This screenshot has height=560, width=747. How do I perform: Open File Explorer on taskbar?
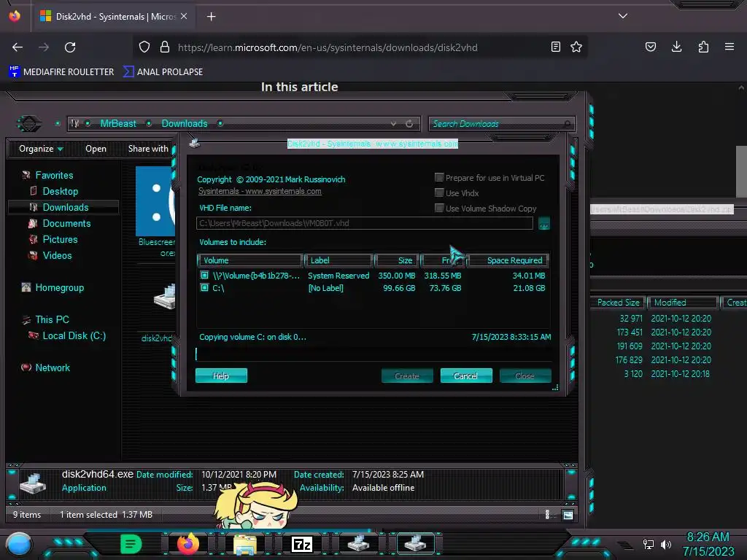click(245, 544)
